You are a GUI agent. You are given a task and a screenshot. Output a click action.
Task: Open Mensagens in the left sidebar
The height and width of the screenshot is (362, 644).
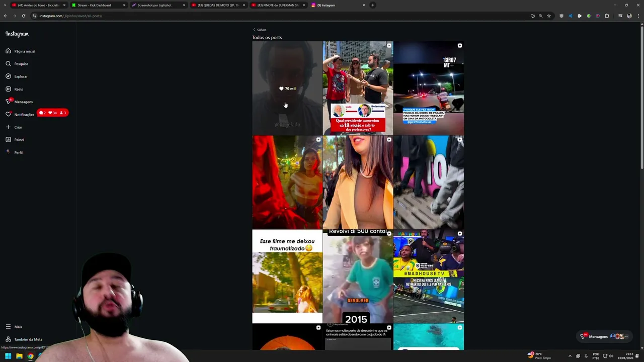(19, 102)
